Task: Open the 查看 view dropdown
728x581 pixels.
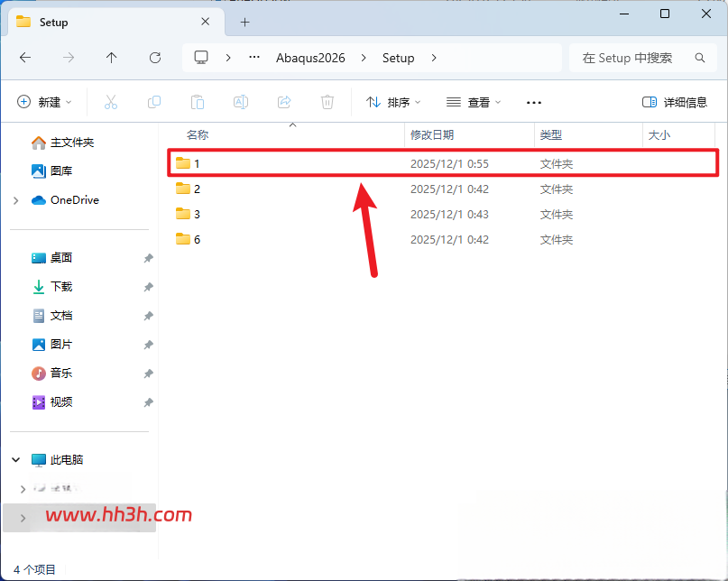Action: [x=474, y=102]
